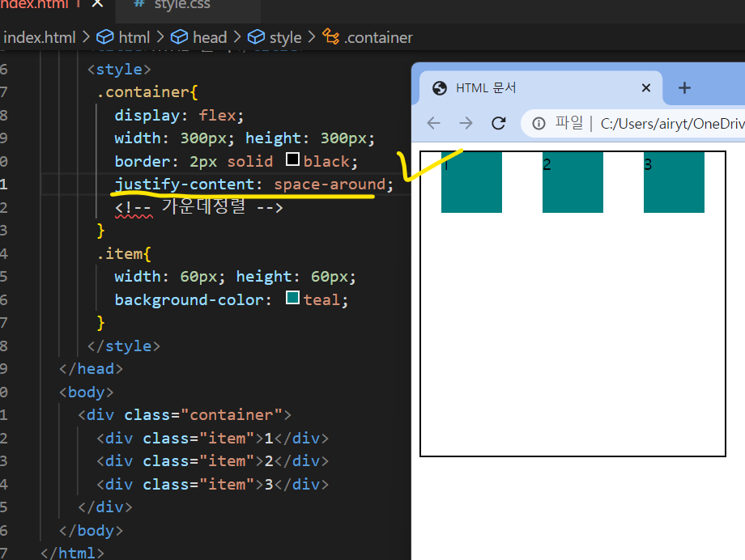Click 'space-around' value in code
The width and height of the screenshot is (745, 560).
pos(330,185)
